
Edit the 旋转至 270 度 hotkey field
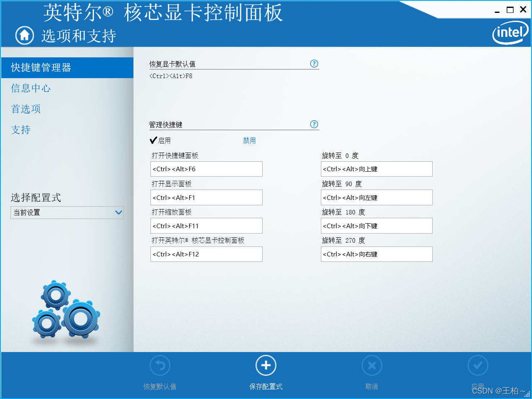pos(377,254)
